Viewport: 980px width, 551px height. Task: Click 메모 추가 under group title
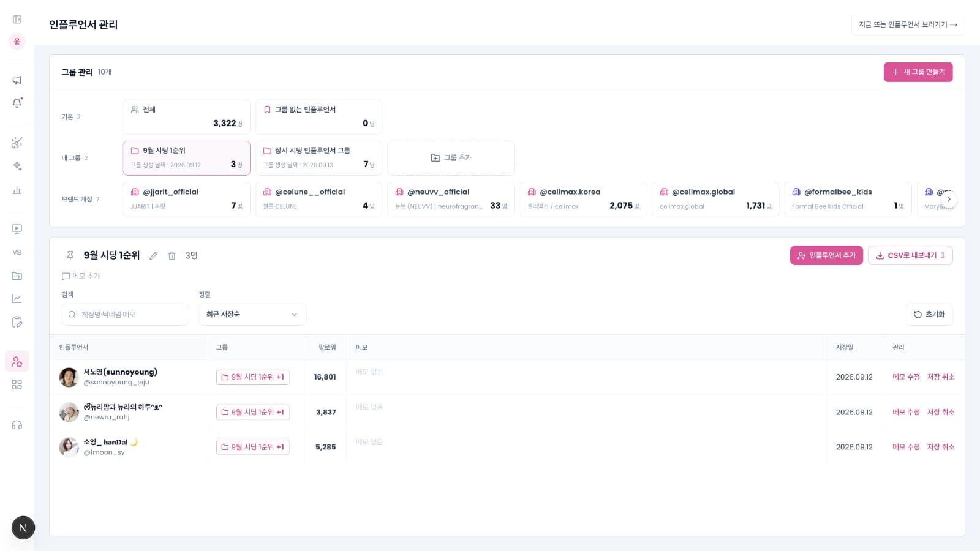click(x=81, y=276)
